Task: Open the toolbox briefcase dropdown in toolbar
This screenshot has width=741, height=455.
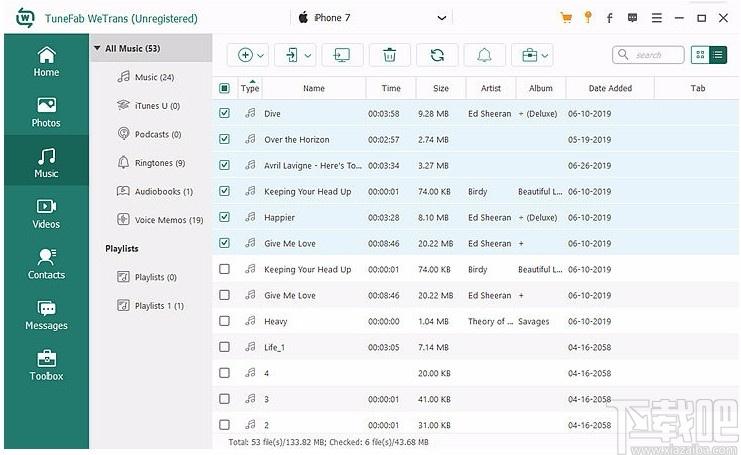Action: click(534, 55)
